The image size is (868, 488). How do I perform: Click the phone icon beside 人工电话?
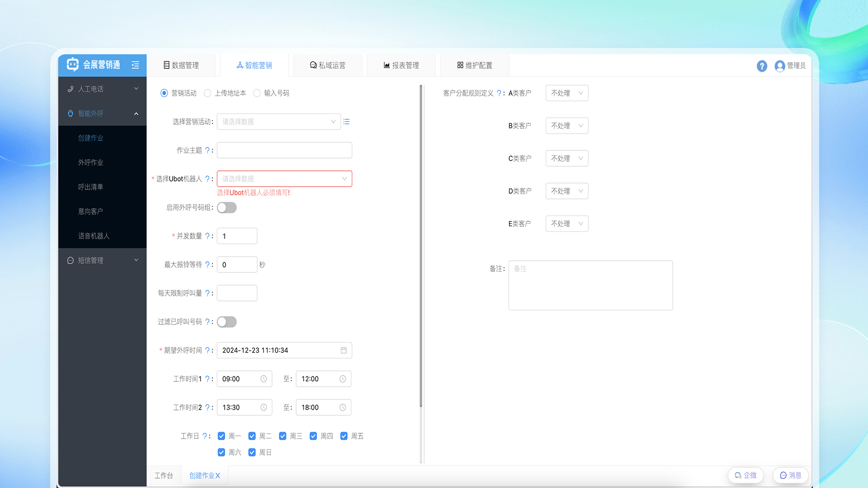71,89
